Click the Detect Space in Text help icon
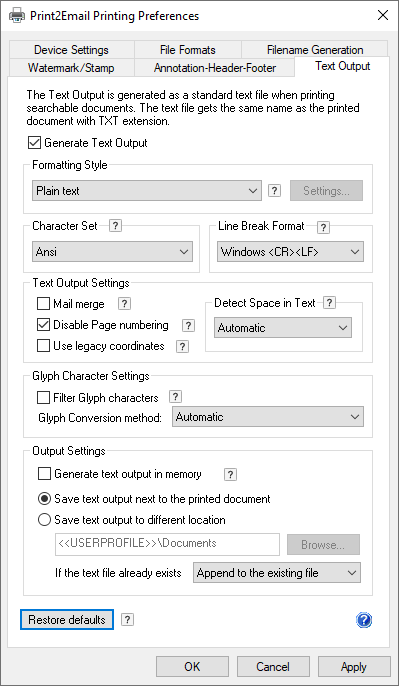This screenshot has height=686, width=399. 330,302
